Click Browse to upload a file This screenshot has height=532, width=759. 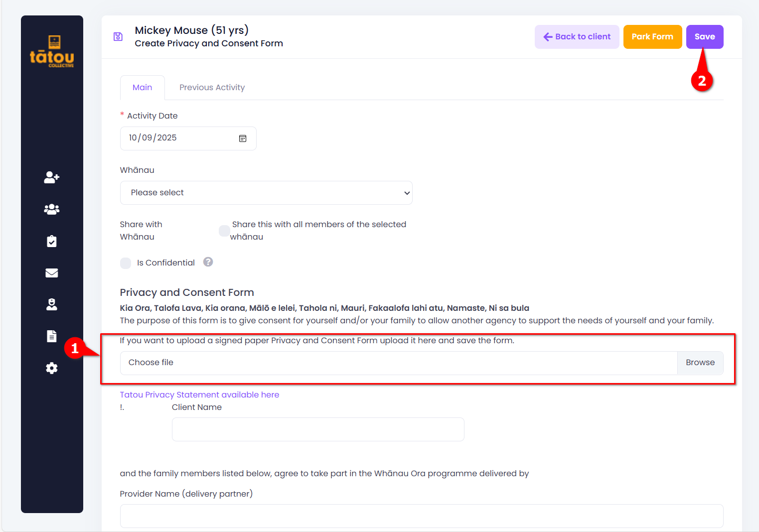[700, 363]
